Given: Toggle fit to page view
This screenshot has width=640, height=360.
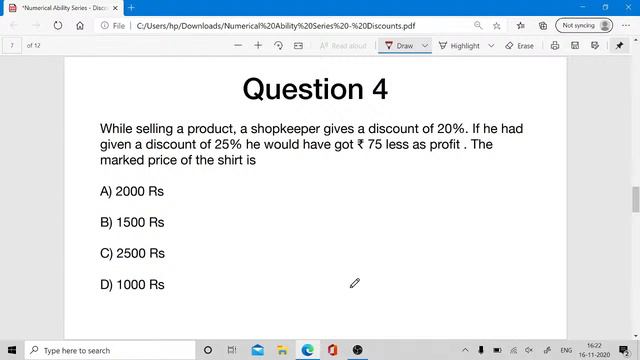Looking at the screenshot, I should (298, 45).
